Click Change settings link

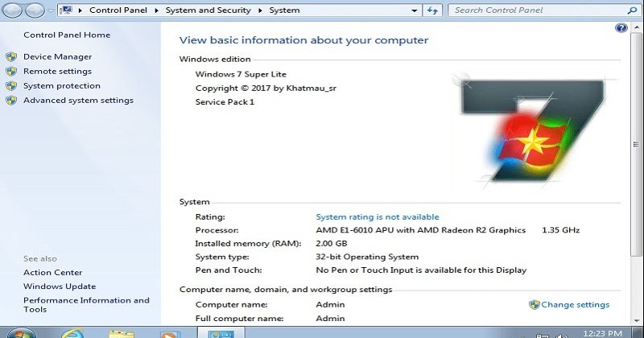click(575, 305)
